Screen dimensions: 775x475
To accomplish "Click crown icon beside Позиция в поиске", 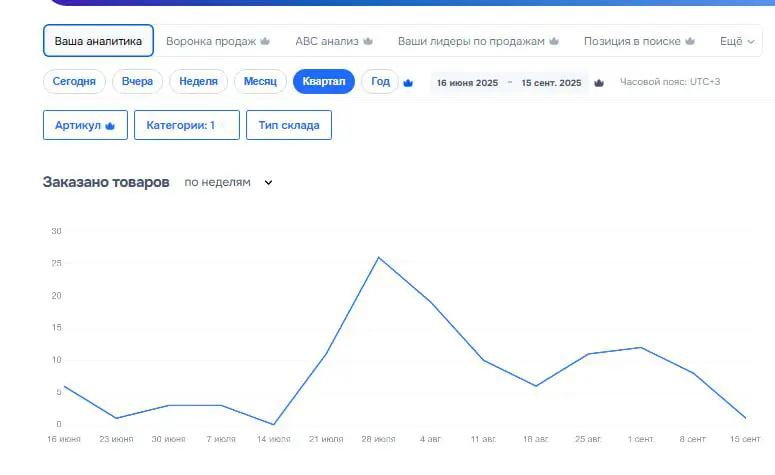I will click(x=690, y=41).
